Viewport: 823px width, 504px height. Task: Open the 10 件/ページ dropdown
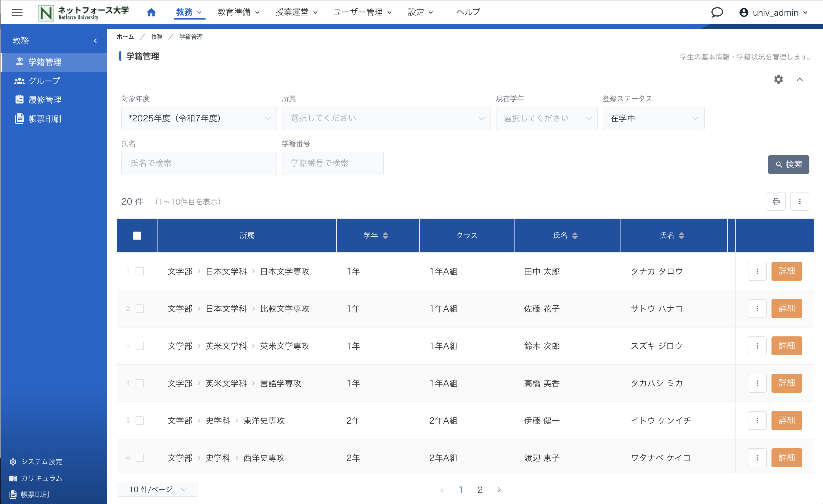pyautogui.click(x=157, y=489)
